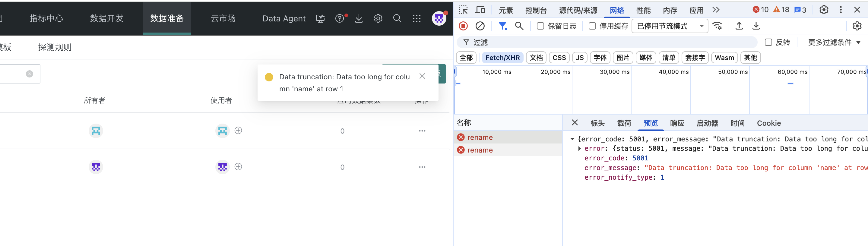Open more actions for the first row
The image size is (868, 246).
422,131
